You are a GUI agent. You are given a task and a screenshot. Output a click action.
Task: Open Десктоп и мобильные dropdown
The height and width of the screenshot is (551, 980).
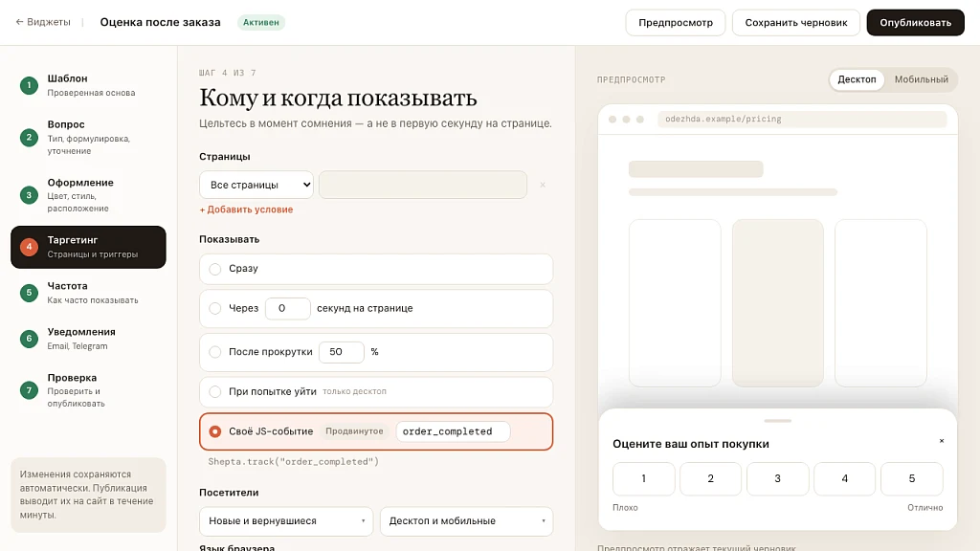pos(466,521)
